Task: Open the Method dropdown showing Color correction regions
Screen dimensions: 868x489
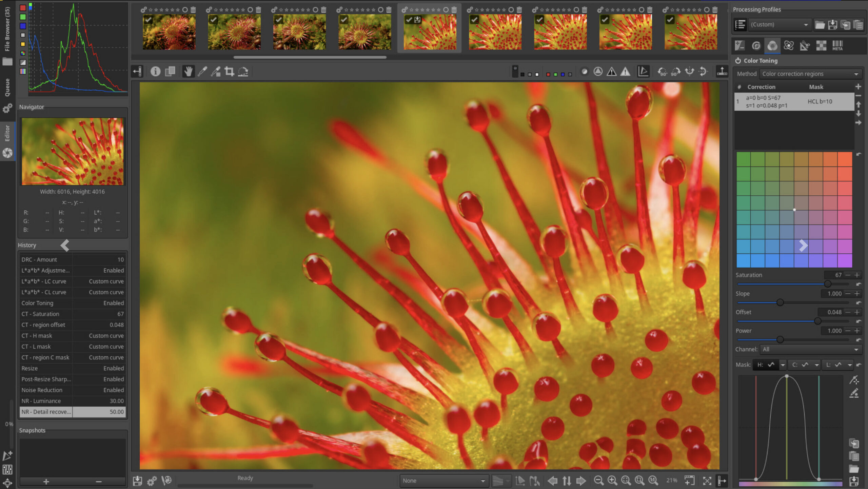Action: coord(810,74)
